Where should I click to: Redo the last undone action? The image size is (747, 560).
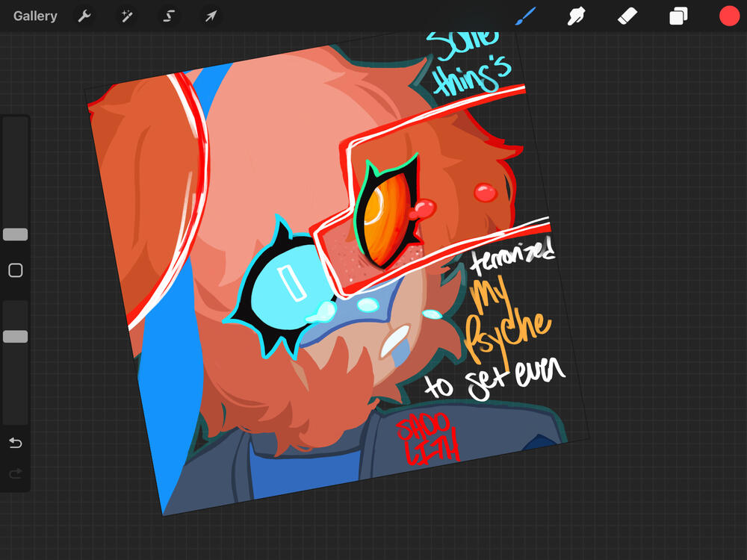15,473
